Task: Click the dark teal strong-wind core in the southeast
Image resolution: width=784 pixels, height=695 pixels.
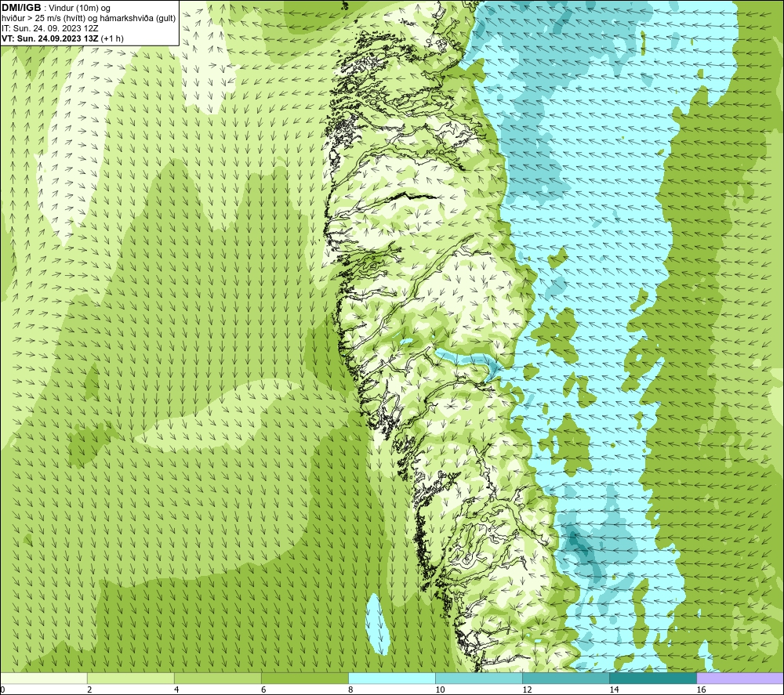Action: pyautogui.click(x=575, y=542)
